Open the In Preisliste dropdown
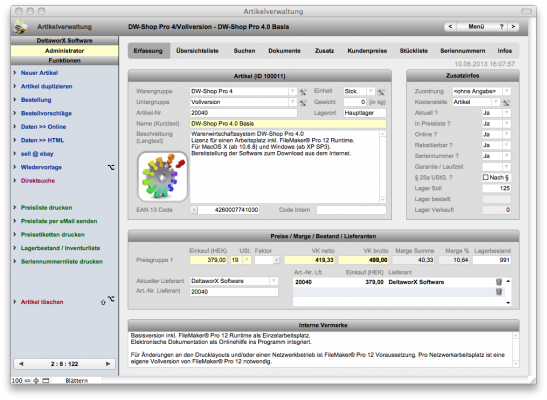The width and height of the screenshot is (547, 400). [x=507, y=124]
